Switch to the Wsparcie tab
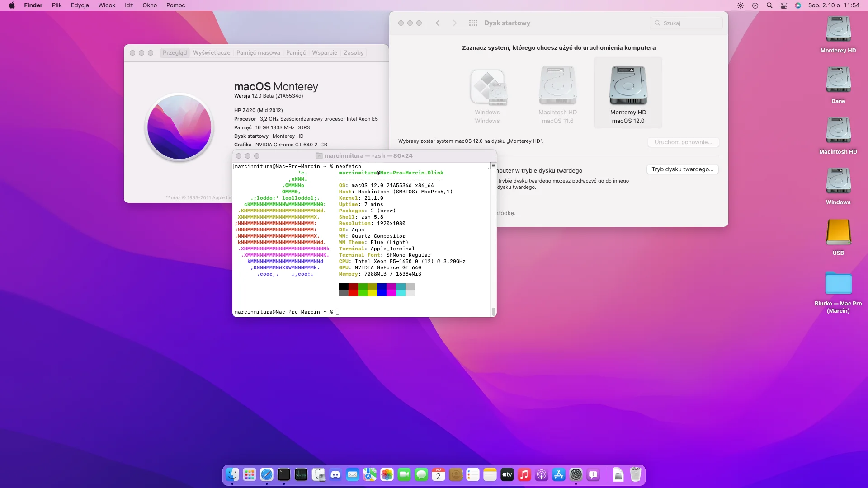The width and height of the screenshot is (868, 488). click(x=325, y=53)
